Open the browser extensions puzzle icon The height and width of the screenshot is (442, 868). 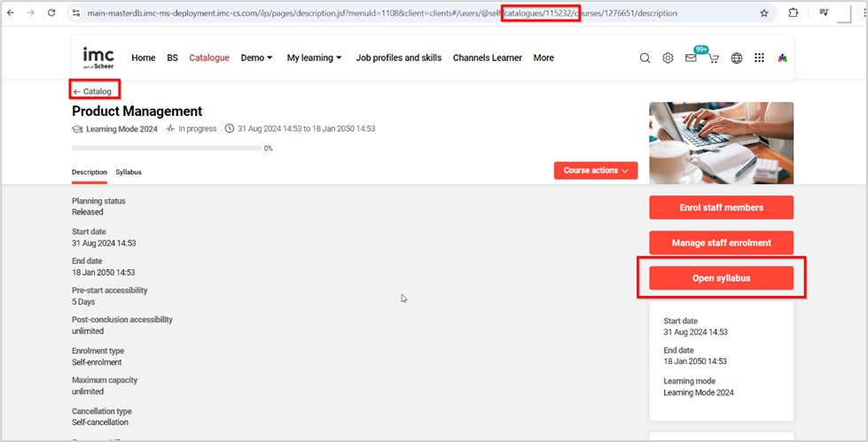click(793, 13)
